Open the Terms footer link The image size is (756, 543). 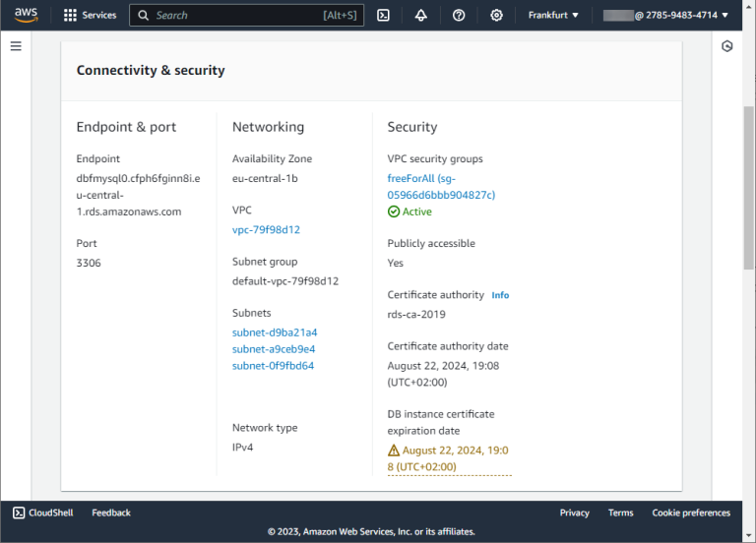(620, 513)
